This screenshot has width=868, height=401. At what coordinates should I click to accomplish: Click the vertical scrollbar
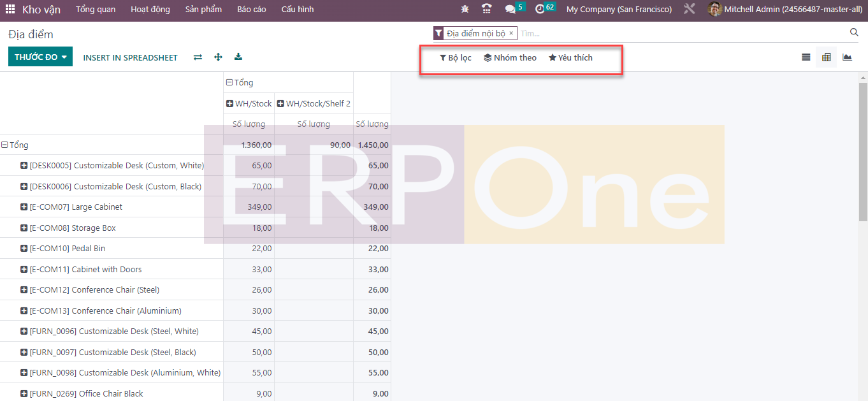coord(863,153)
